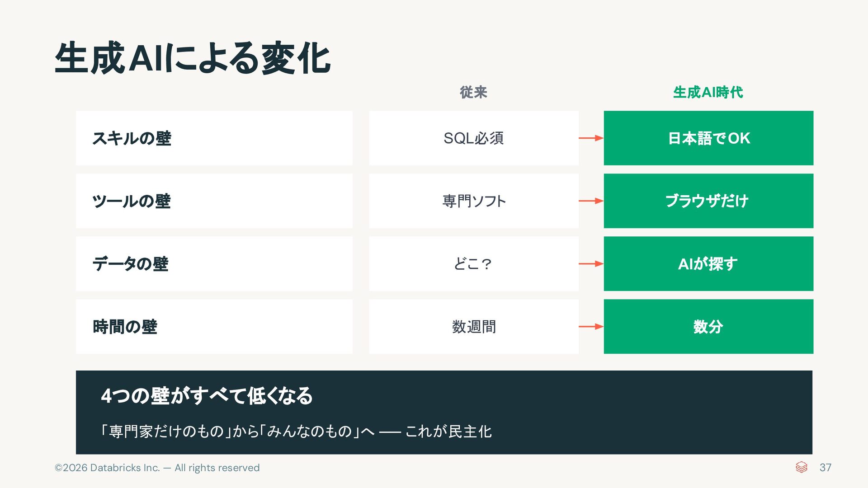Click the green ブラウザだけ box
868x488 pixels.
(x=708, y=201)
